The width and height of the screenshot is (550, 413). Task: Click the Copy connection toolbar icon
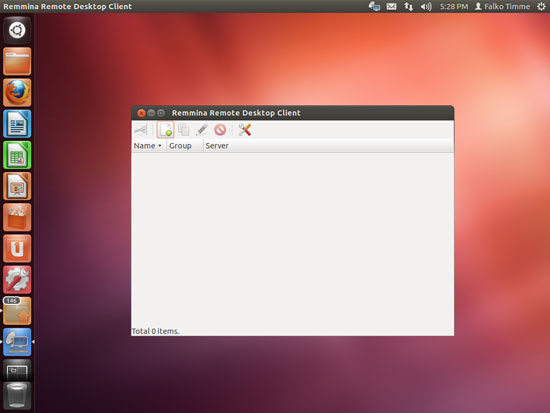tap(183, 130)
